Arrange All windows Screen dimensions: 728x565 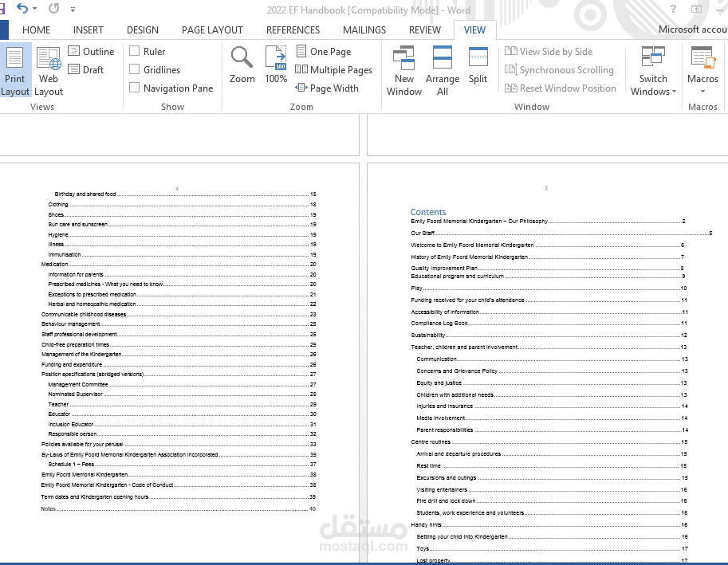pyautogui.click(x=442, y=70)
